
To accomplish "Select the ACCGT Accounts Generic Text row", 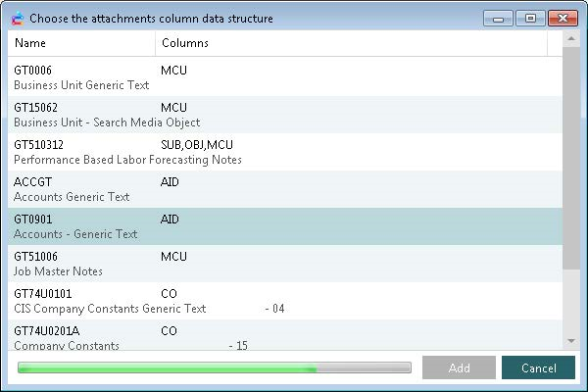I will [x=284, y=189].
